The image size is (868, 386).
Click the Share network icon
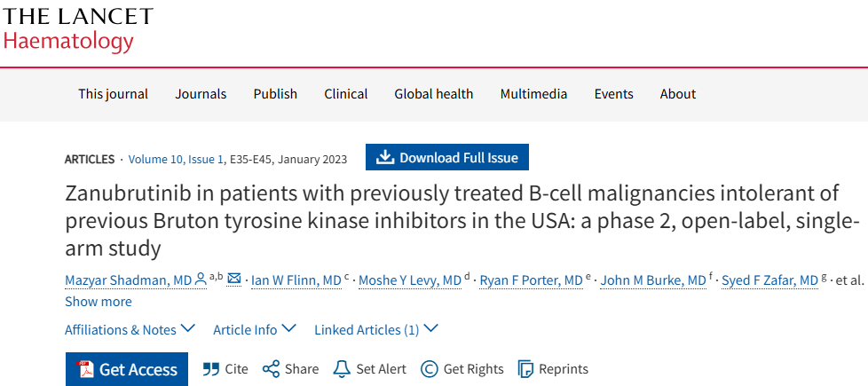click(x=271, y=369)
